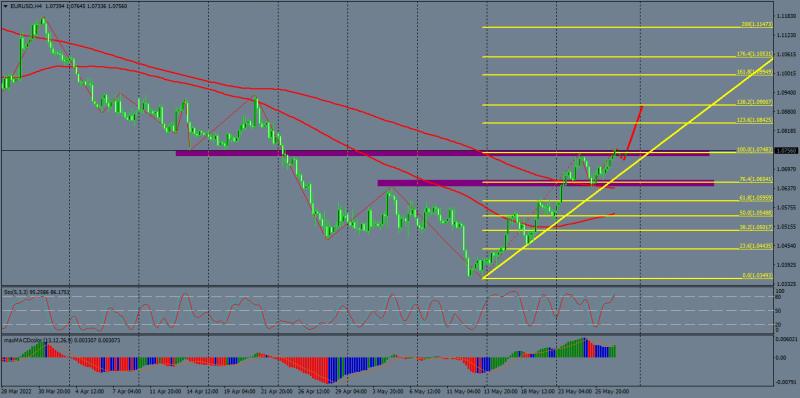
Task: Select the 61.8 Fibonacci level label
Action: (756, 197)
